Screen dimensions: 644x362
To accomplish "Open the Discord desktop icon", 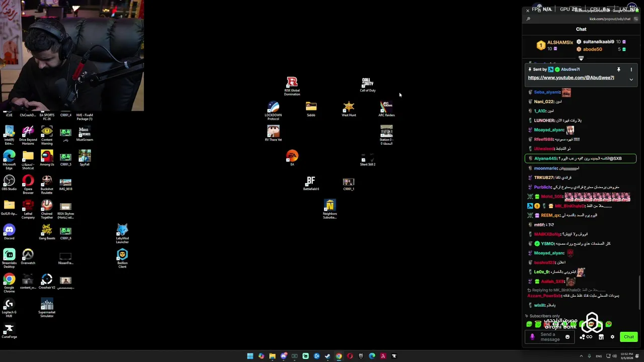I will (x=9, y=232).
